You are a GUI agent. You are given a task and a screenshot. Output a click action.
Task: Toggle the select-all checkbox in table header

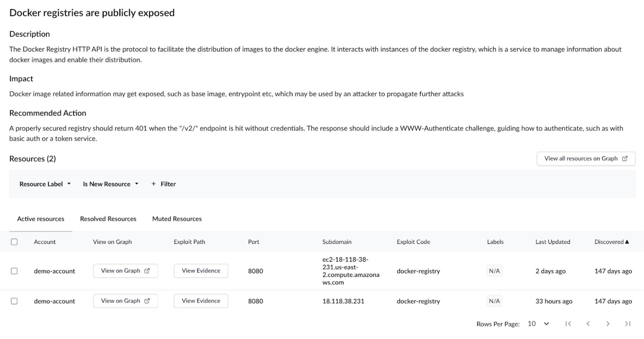tap(14, 242)
